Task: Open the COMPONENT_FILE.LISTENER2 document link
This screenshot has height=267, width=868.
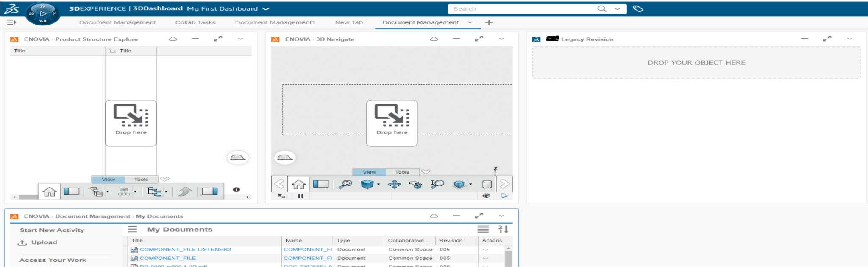Action: click(185, 250)
